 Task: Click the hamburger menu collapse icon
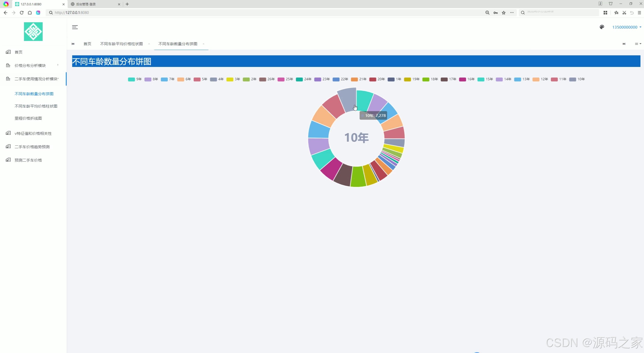[x=75, y=27]
